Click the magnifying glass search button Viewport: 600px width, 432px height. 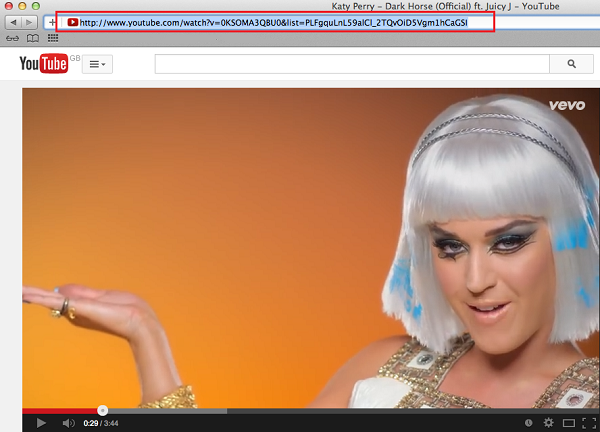tap(571, 64)
